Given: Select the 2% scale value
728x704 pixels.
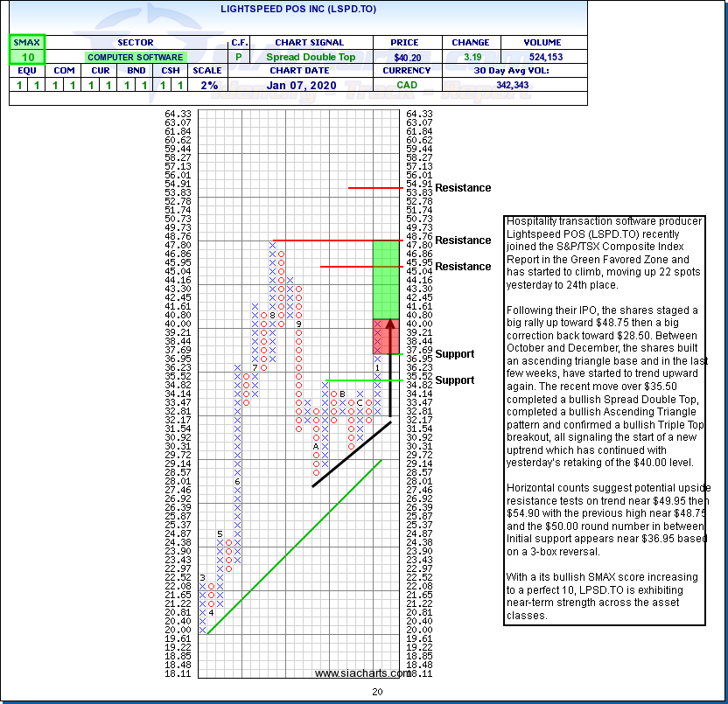Looking at the screenshot, I should (x=208, y=85).
